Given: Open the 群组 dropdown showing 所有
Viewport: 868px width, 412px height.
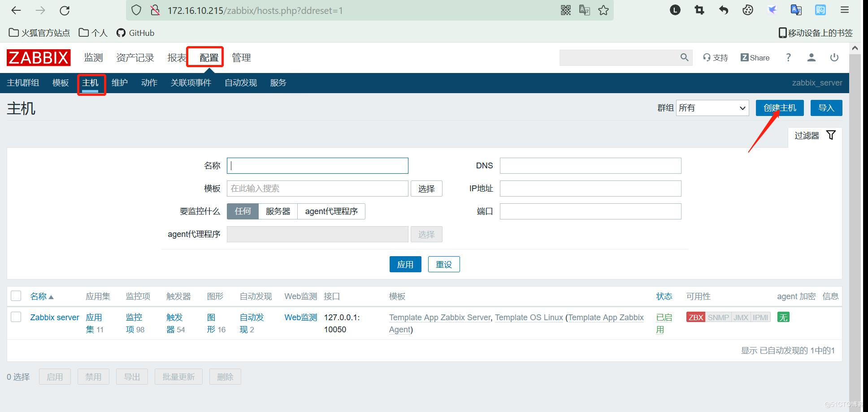Looking at the screenshot, I should (x=712, y=108).
